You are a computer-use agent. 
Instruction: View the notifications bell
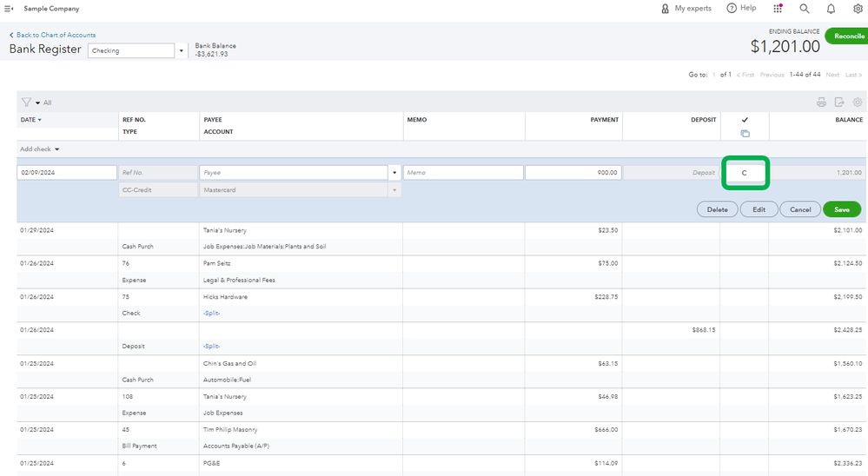[x=832, y=9]
